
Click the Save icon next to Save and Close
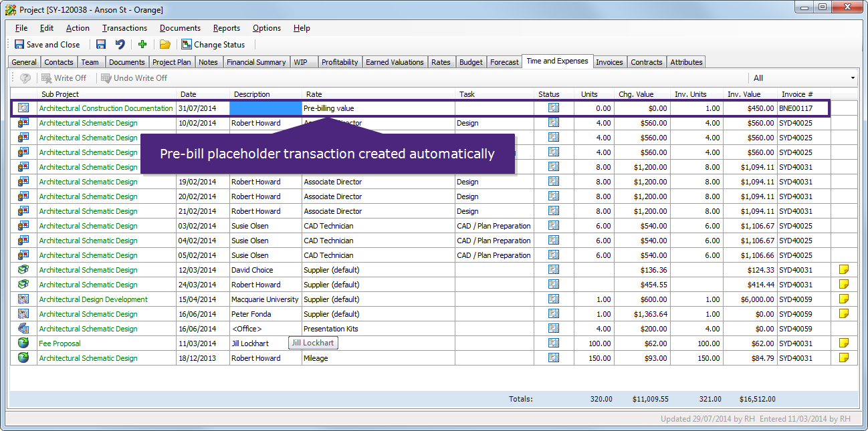click(x=101, y=44)
